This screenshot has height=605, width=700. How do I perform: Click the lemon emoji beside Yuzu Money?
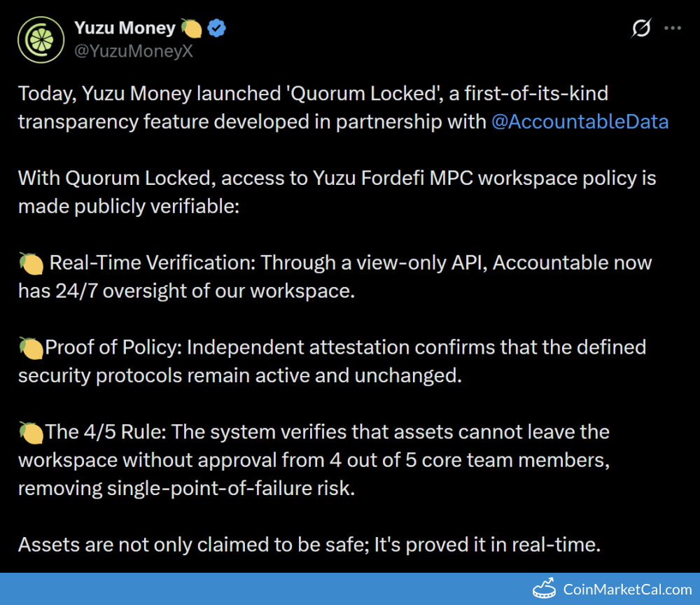(x=192, y=29)
